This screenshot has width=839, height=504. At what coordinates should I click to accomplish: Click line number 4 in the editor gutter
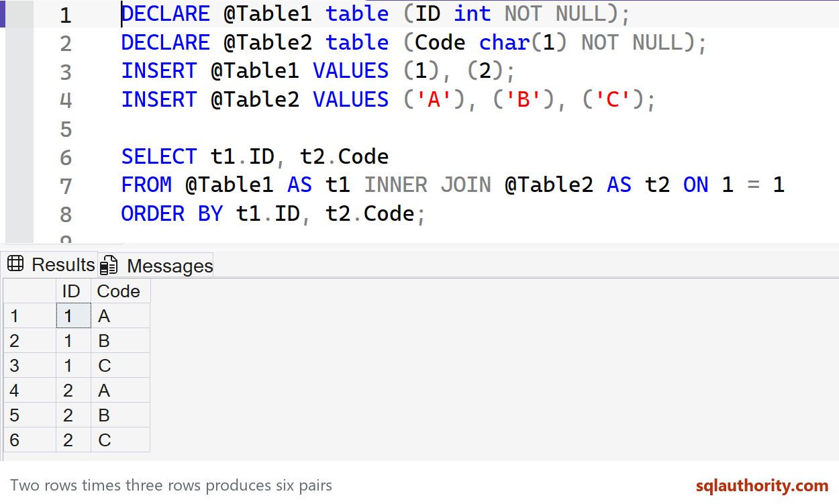65,101
